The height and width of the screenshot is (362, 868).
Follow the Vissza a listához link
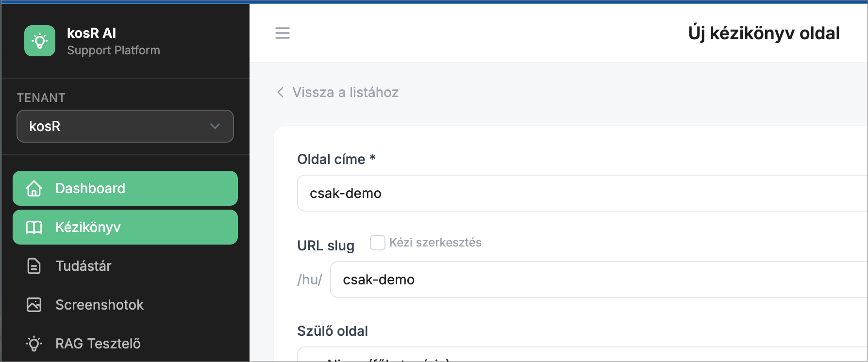(x=345, y=92)
